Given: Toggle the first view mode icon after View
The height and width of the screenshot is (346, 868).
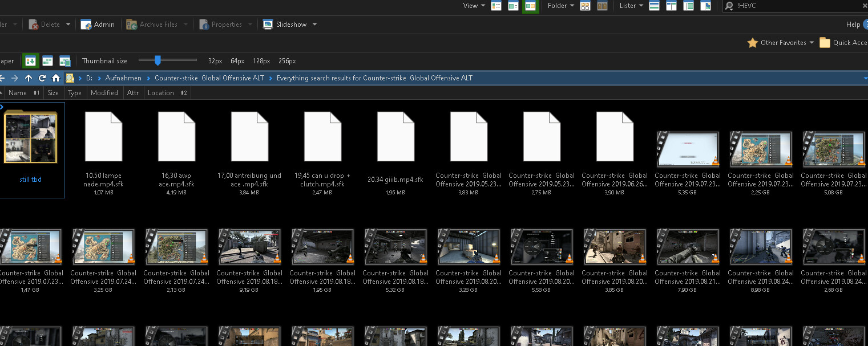Looking at the screenshot, I should (496, 6).
